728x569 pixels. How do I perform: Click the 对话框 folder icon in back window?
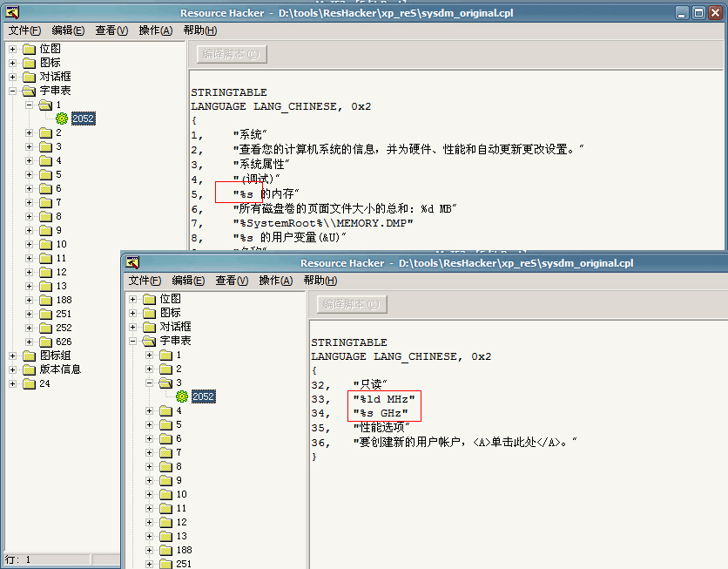(x=30, y=77)
